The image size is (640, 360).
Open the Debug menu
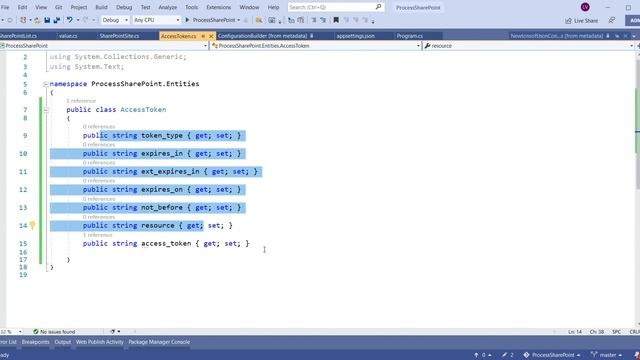tap(124, 7)
